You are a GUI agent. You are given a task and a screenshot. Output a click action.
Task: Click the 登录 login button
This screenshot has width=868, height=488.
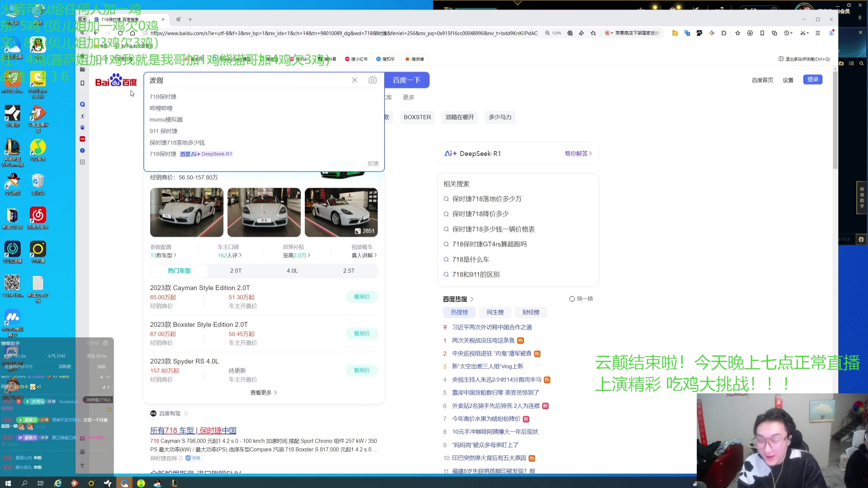pos(813,79)
